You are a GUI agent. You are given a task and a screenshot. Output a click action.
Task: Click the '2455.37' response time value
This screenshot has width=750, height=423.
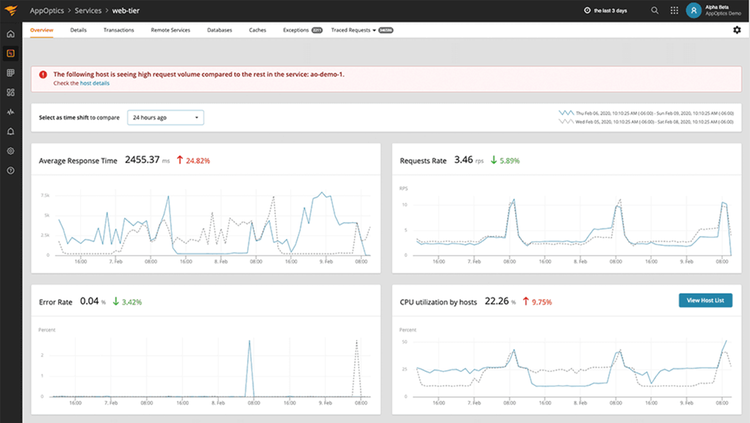click(x=142, y=160)
